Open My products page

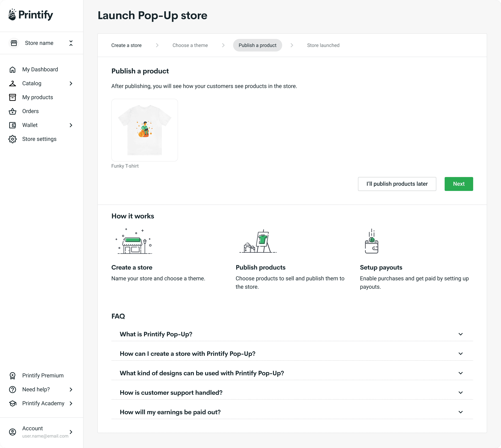pyautogui.click(x=38, y=97)
